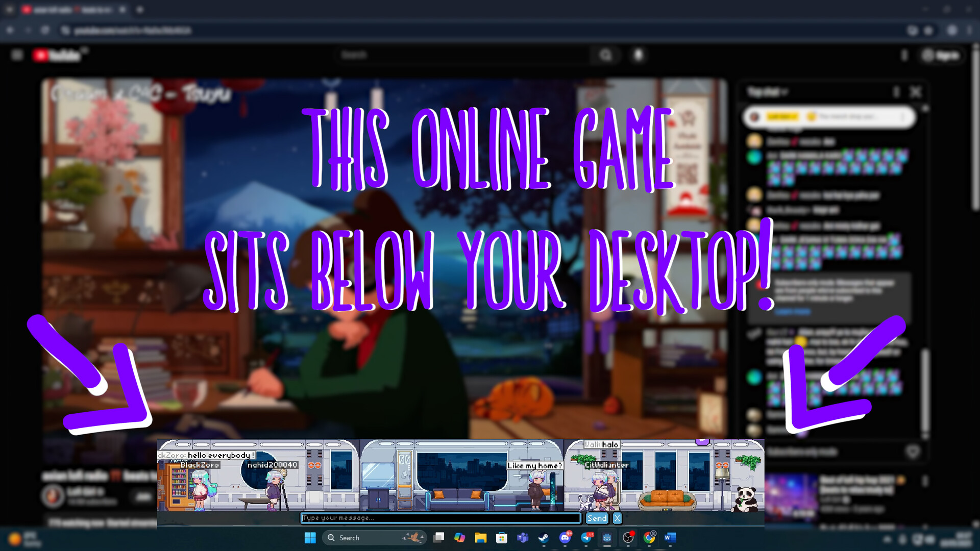Open Microsoft Word from the taskbar
Screen dimensions: 980x551
(670, 538)
